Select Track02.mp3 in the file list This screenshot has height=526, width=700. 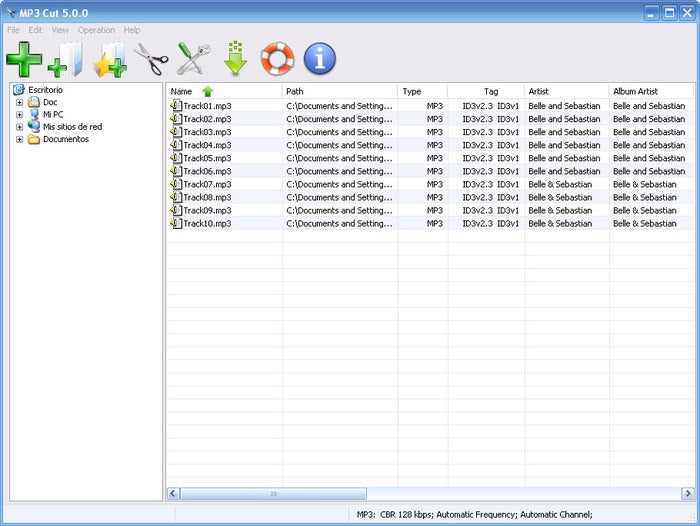point(207,119)
